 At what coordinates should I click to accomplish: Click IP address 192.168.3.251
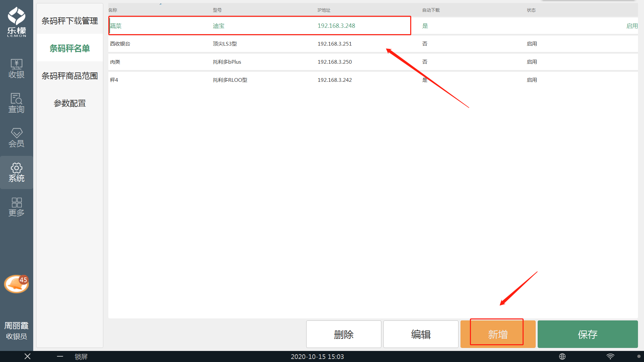click(x=334, y=44)
